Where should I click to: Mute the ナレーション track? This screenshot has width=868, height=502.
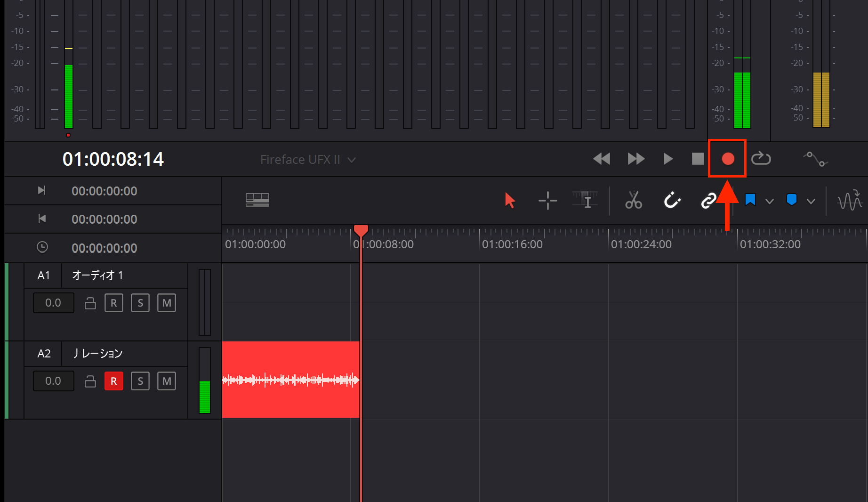click(167, 381)
